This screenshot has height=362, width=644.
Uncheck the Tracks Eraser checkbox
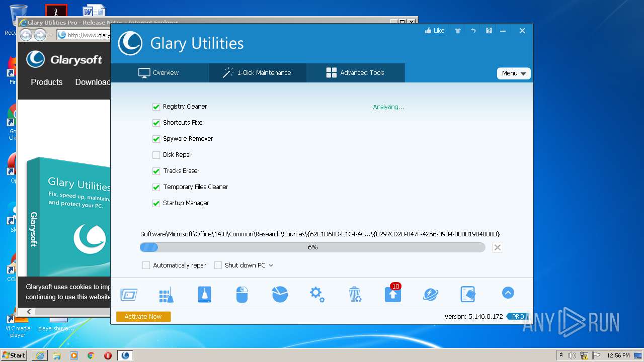156,171
